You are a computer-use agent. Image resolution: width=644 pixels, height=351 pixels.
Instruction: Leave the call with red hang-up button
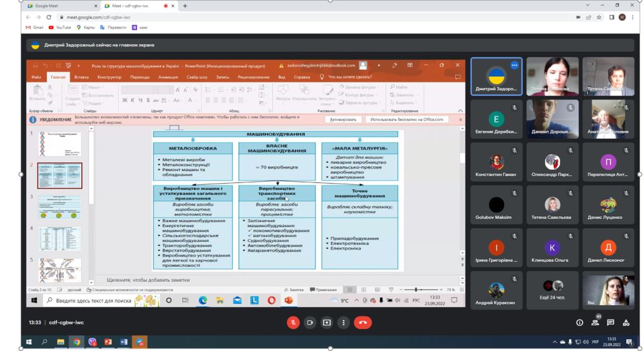(x=363, y=323)
